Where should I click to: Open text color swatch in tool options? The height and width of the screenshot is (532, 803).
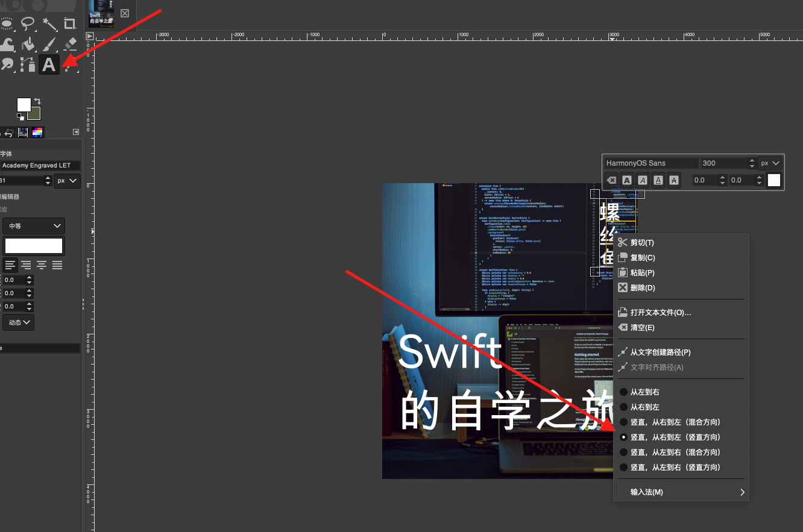pyautogui.click(x=34, y=246)
